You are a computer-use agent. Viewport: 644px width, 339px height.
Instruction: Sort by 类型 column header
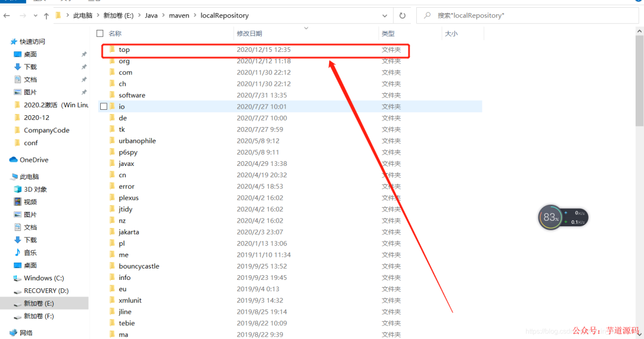click(x=388, y=33)
